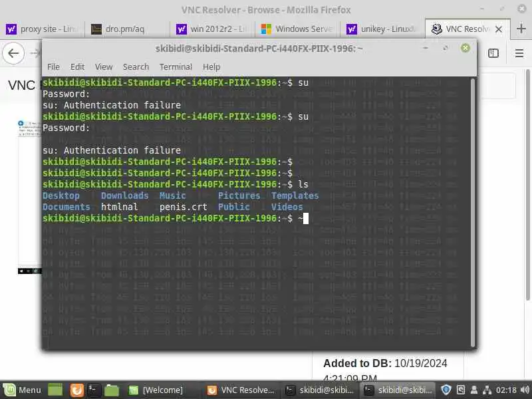
Task: Switch to the first skibidi terminal taskbar entry
Action: point(320,390)
